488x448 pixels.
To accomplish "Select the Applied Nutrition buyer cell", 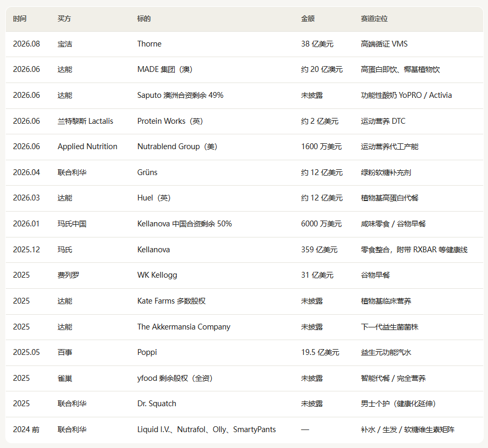I will point(87,147).
